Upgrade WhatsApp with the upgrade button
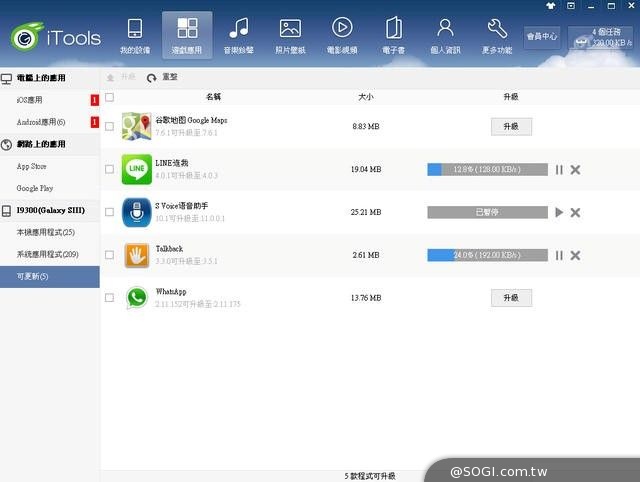 click(511, 298)
